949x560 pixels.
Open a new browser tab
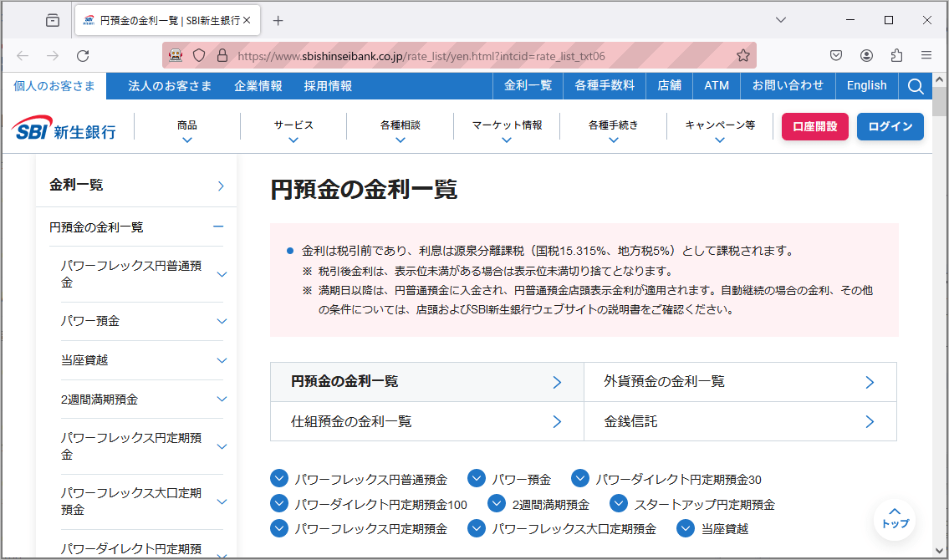[x=278, y=21]
